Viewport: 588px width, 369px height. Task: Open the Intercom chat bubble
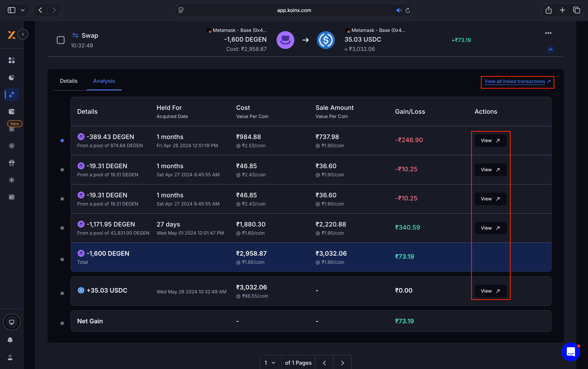[x=570, y=352]
